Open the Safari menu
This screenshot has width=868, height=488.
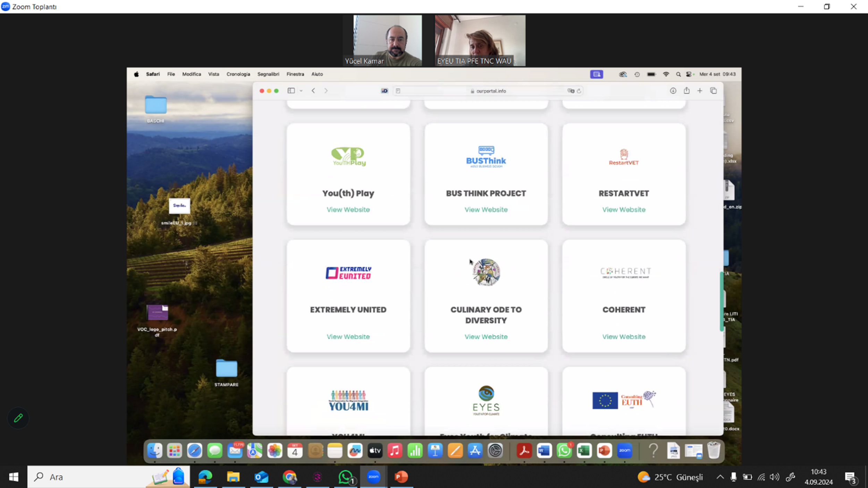pyautogui.click(x=153, y=74)
